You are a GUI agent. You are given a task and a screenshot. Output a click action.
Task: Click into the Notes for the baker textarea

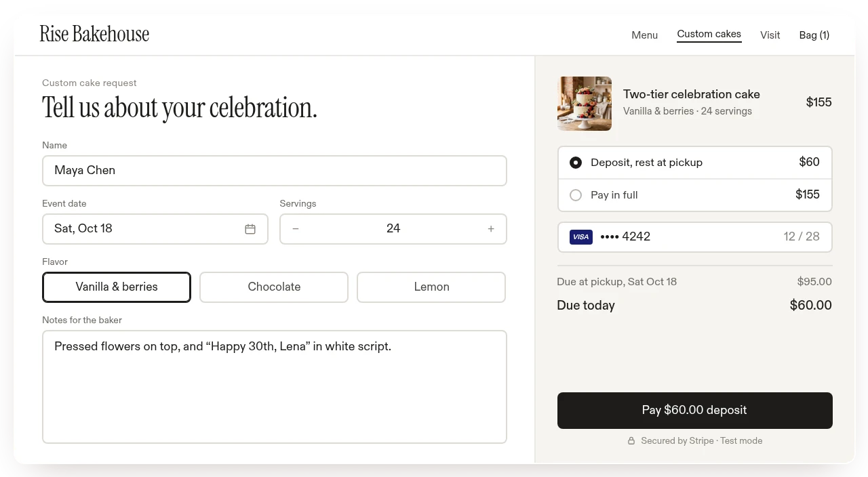click(x=275, y=387)
